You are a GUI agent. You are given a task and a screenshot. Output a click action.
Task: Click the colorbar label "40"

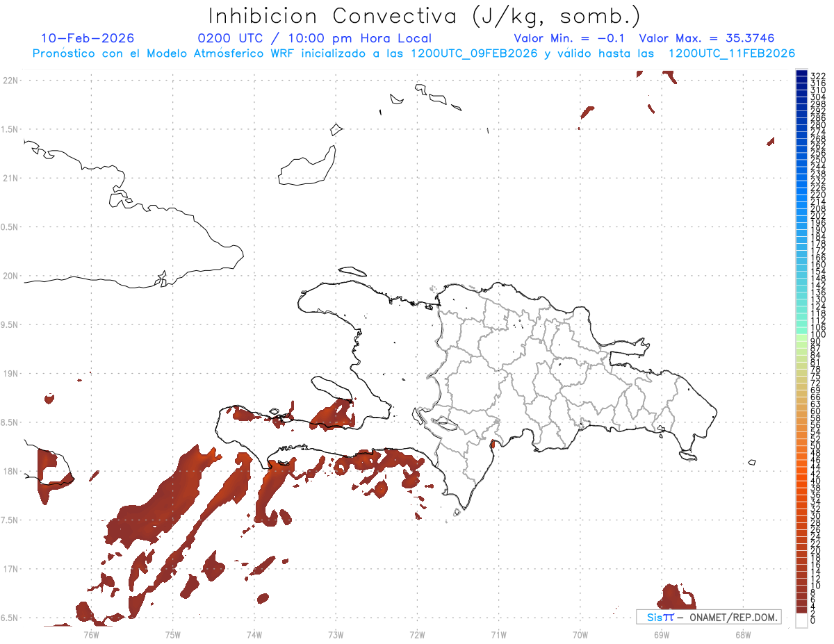point(816,481)
